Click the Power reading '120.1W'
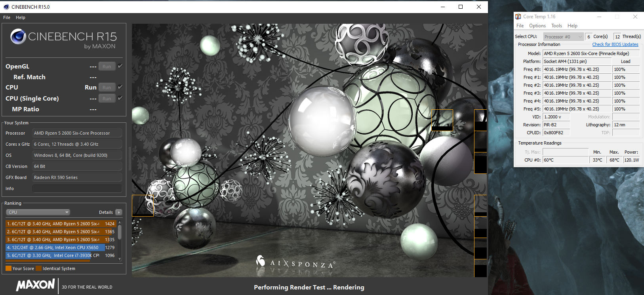Screen dimensions: 644x295 click(631, 160)
